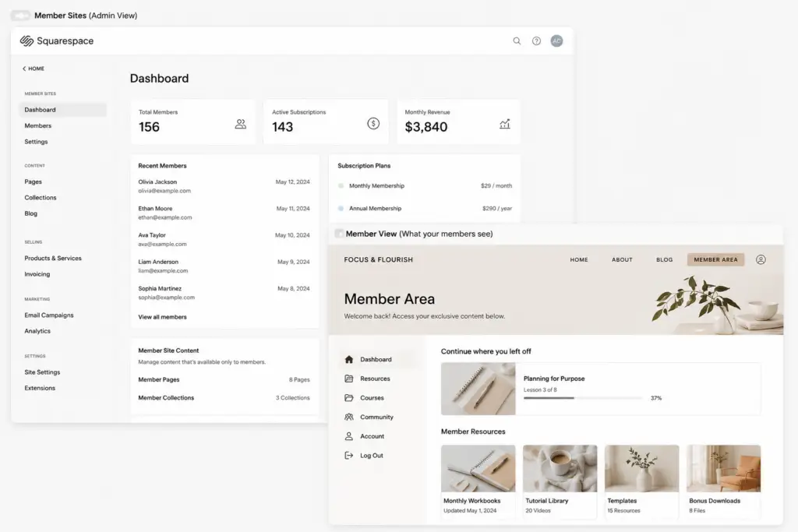Open the Member Collections row
The image size is (798, 532).
point(224,398)
